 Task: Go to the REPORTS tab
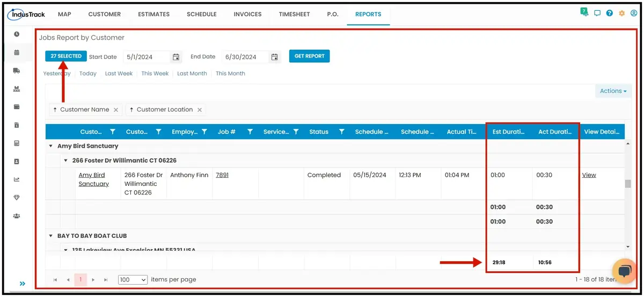click(368, 14)
